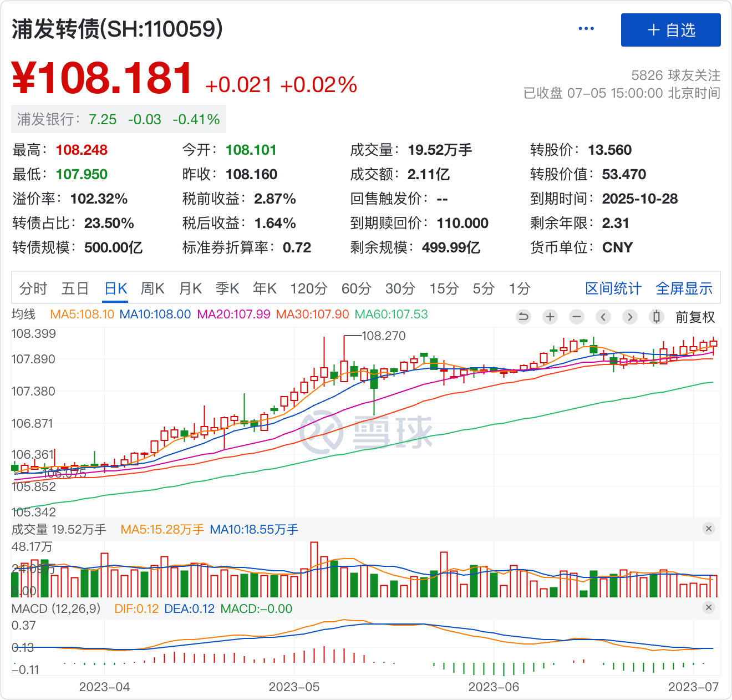
Task: Zoom in the K-line chart with plus icon
Action: tap(550, 317)
